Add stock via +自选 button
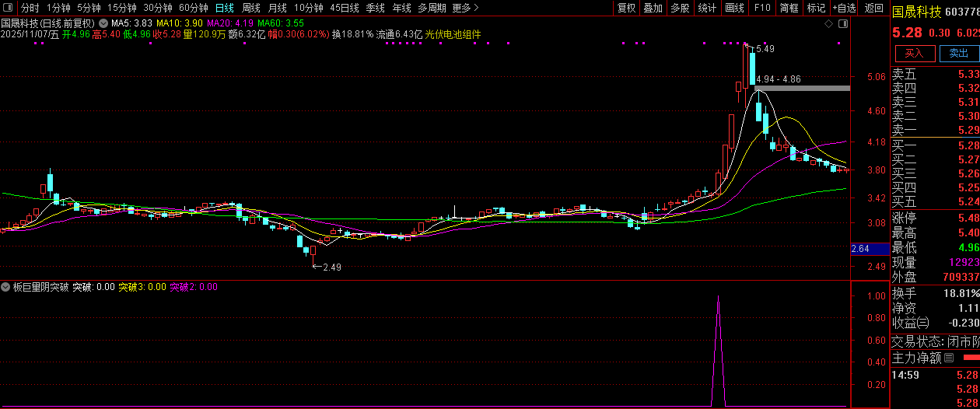This screenshot has width=980, height=409. click(x=844, y=8)
